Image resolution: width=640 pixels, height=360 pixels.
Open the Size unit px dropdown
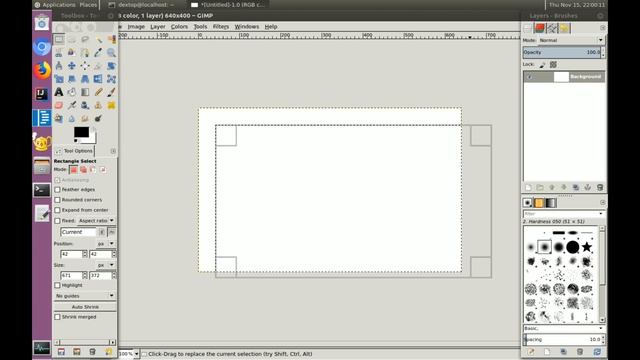(x=105, y=265)
